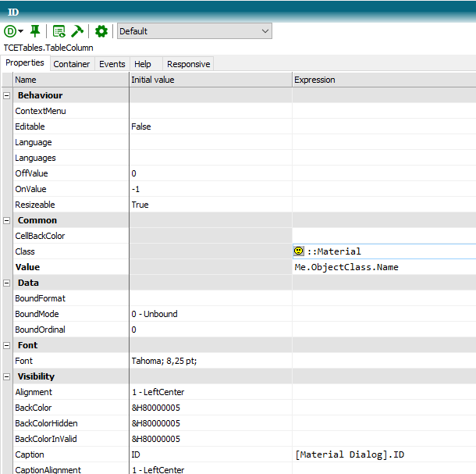This screenshot has width=476, height=474.
Task: Click the green hammer tool icon
Action: tap(77, 31)
